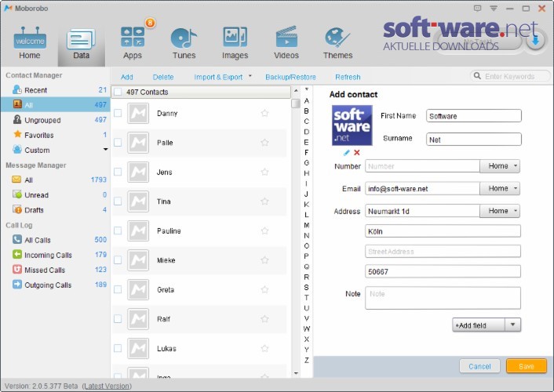Open the Latest Version link
This screenshot has width=554, height=392.
pos(107,386)
